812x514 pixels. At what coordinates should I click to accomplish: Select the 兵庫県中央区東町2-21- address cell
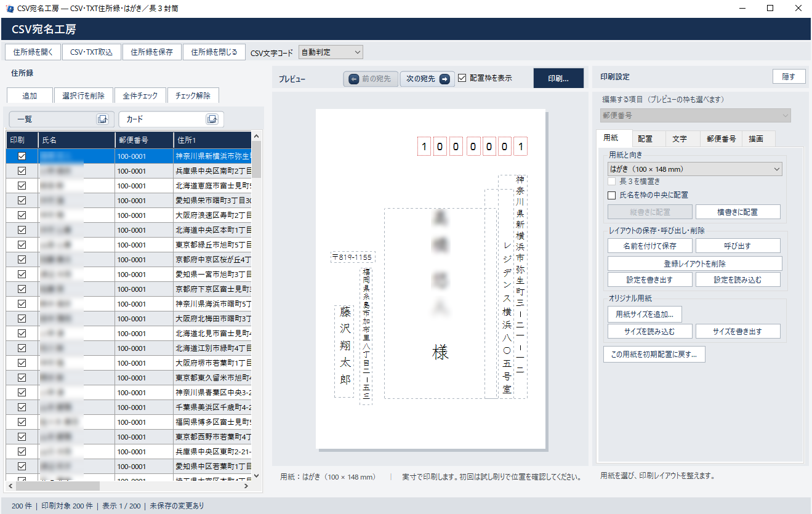point(212,452)
